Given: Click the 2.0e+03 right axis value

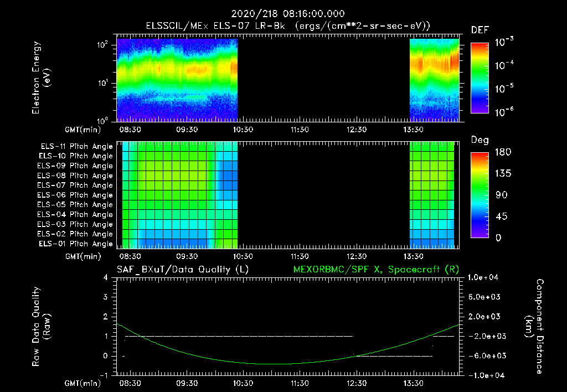Looking at the screenshot, I should pos(484,317).
